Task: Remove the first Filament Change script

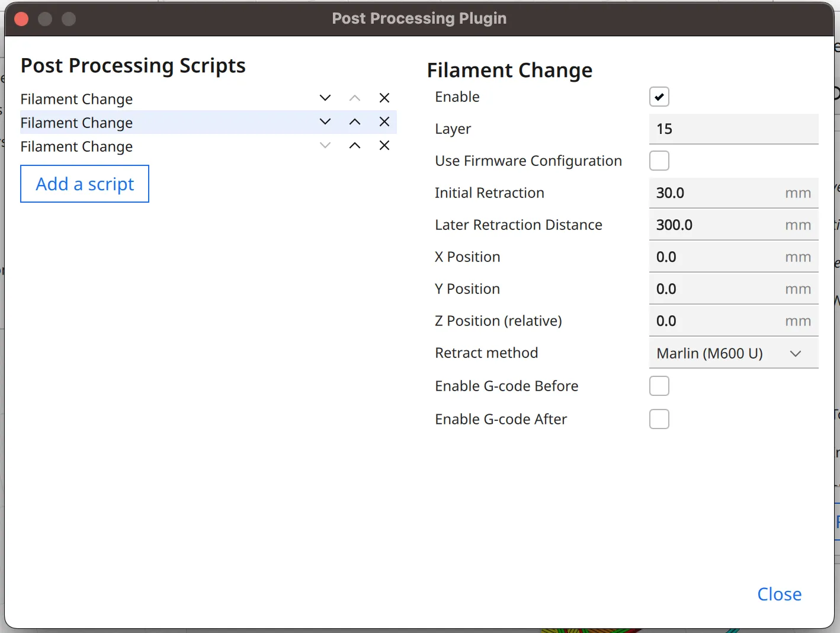Action: click(x=384, y=98)
